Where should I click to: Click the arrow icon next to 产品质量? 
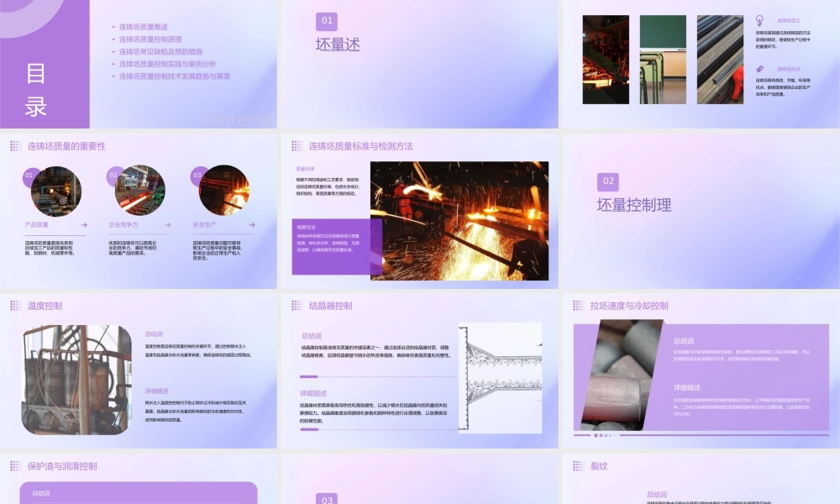tap(84, 225)
